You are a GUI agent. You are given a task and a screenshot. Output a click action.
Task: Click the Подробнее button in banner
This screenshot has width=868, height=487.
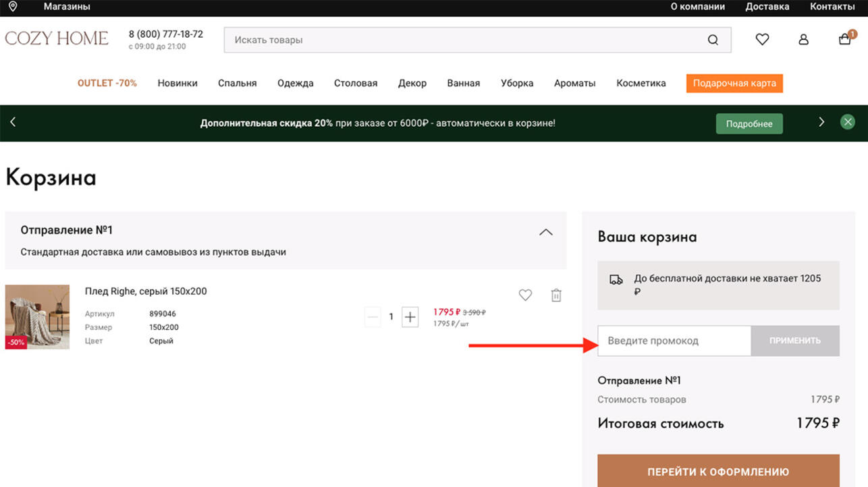coord(749,124)
